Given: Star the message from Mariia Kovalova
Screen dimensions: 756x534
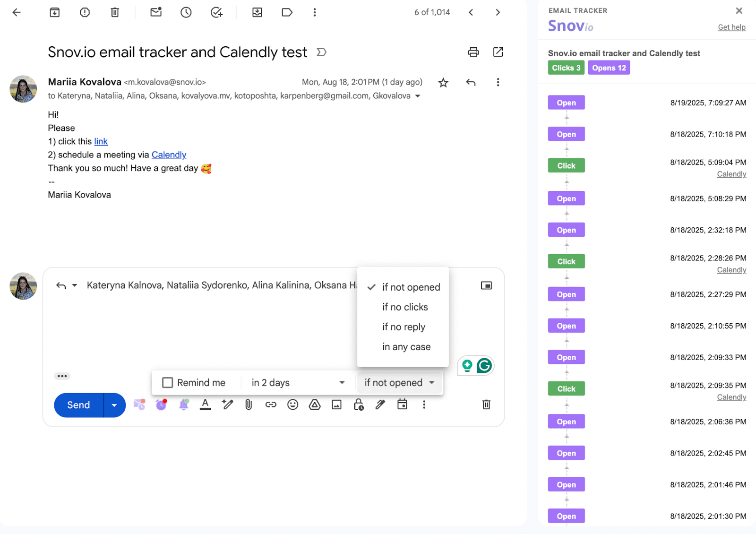Looking at the screenshot, I should click(443, 83).
